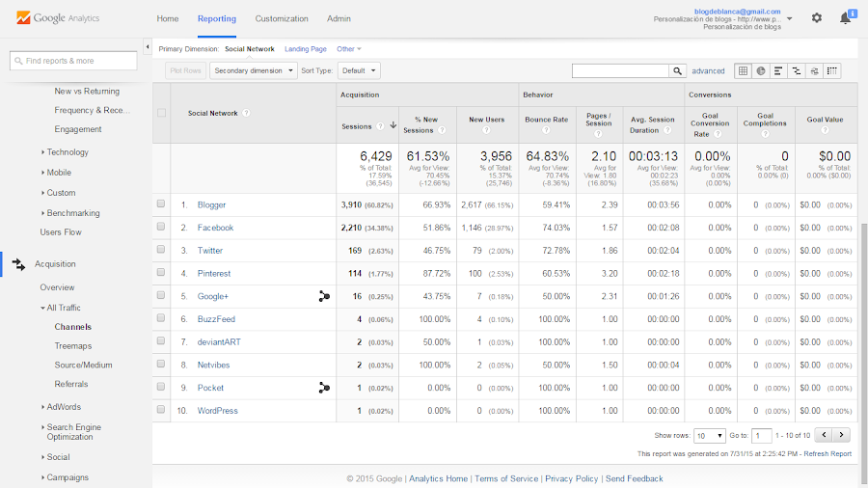Check the deviantART row checkbox
The height and width of the screenshot is (488, 868).
pyautogui.click(x=161, y=341)
